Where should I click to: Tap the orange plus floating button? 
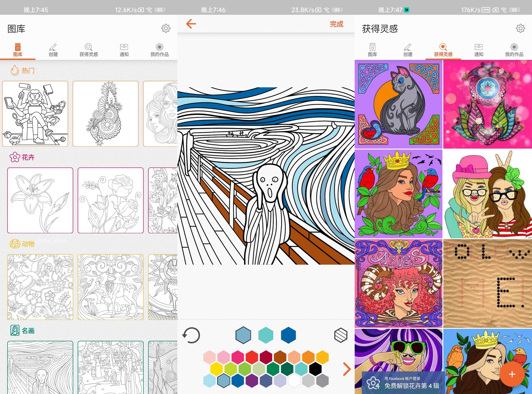pos(512,374)
